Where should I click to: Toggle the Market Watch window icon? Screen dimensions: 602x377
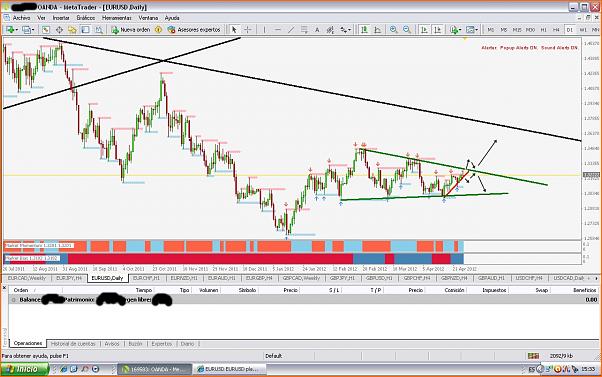46,30
